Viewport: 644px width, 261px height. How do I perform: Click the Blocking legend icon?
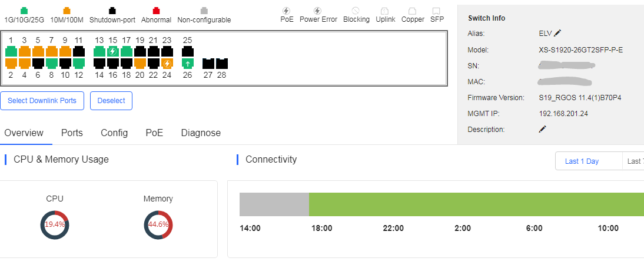tap(356, 11)
